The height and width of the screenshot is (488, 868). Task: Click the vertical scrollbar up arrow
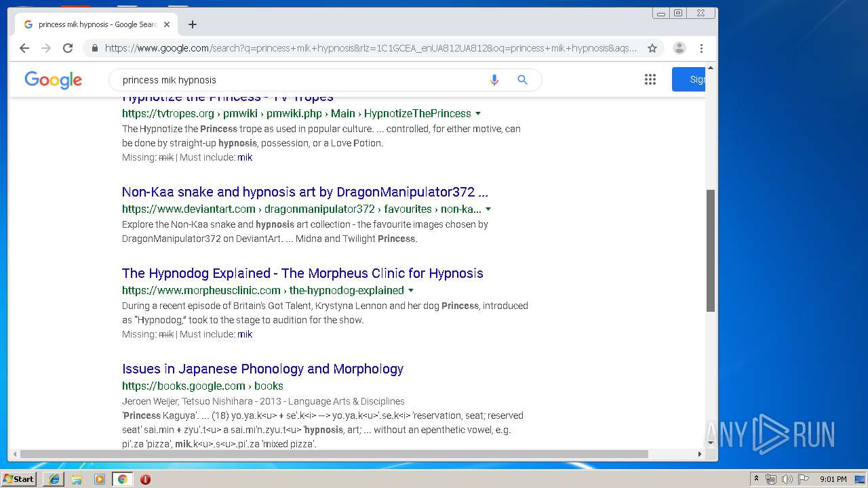point(711,68)
